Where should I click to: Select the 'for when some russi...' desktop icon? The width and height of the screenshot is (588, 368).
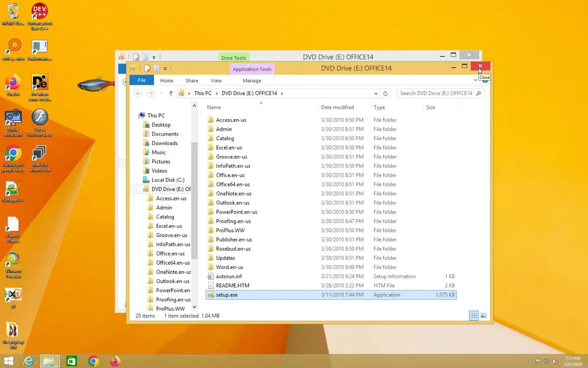pos(40,88)
